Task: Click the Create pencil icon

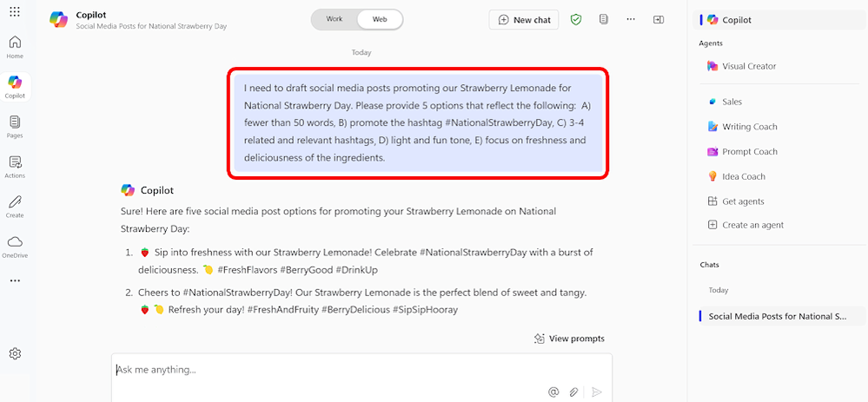Action: [x=15, y=206]
